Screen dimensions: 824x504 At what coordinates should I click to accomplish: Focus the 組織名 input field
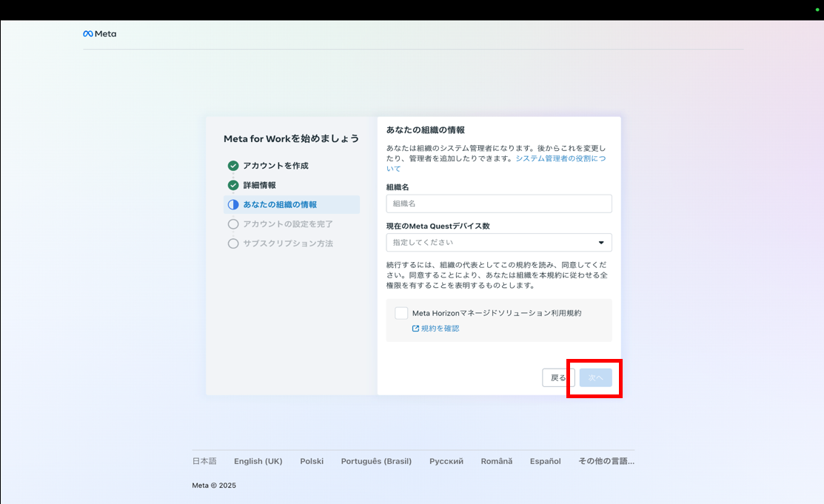pyautogui.click(x=499, y=204)
